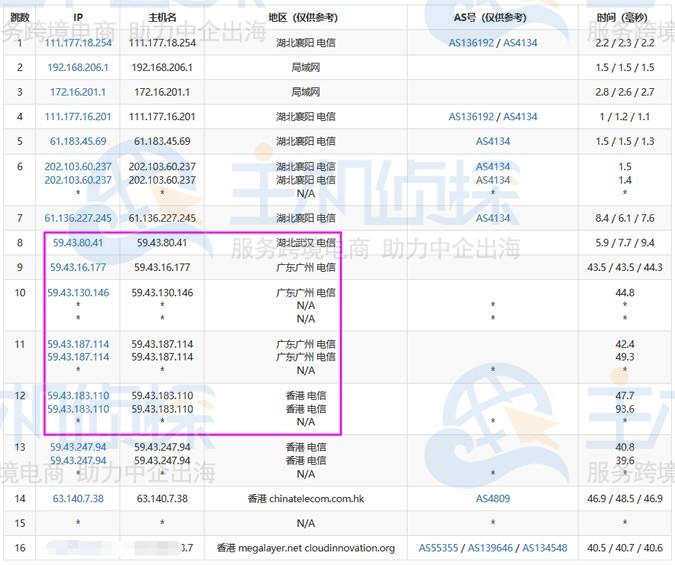Image resolution: width=675 pixels, height=565 pixels.
Task: Select hostname text 111.177.18.254 in 主机名 column
Action: [162, 43]
